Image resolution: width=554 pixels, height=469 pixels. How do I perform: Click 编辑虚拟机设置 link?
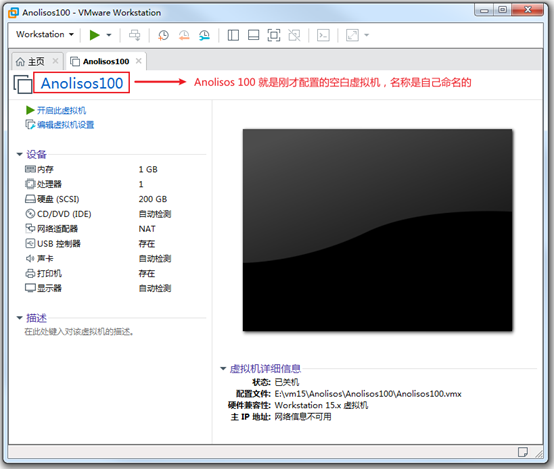(x=66, y=125)
